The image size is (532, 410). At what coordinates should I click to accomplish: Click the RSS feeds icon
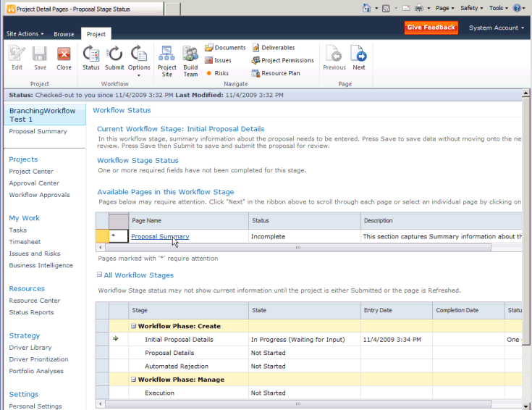[x=386, y=9]
